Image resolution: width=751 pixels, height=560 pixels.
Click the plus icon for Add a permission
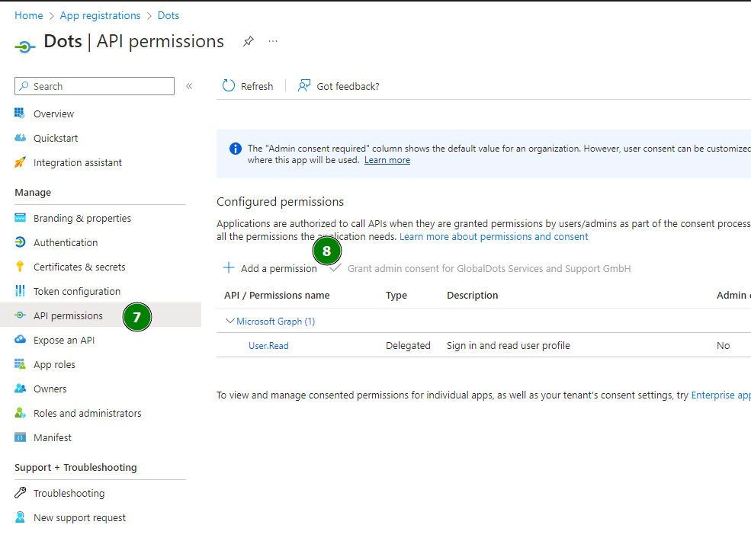click(x=229, y=268)
